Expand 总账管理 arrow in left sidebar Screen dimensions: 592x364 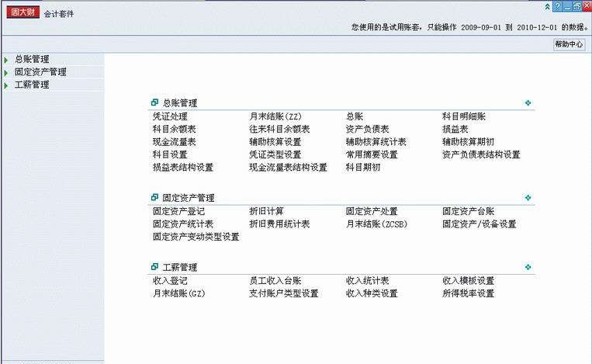(x=6, y=60)
